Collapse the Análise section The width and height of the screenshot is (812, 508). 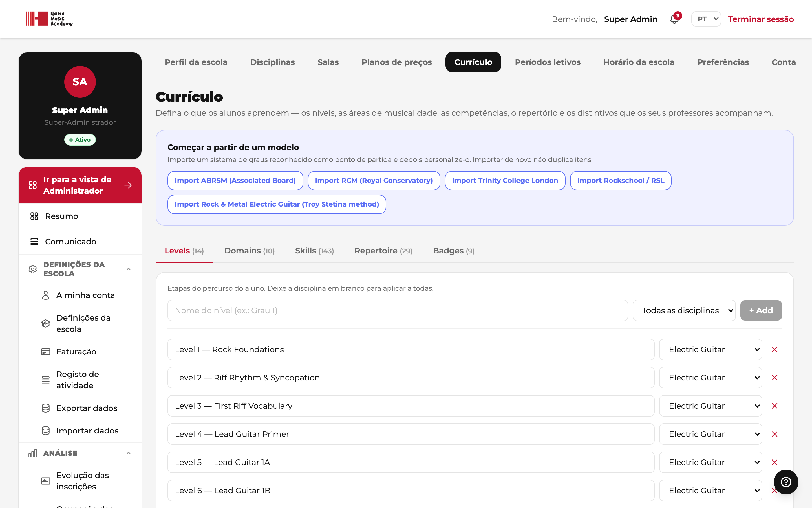pyautogui.click(x=128, y=453)
